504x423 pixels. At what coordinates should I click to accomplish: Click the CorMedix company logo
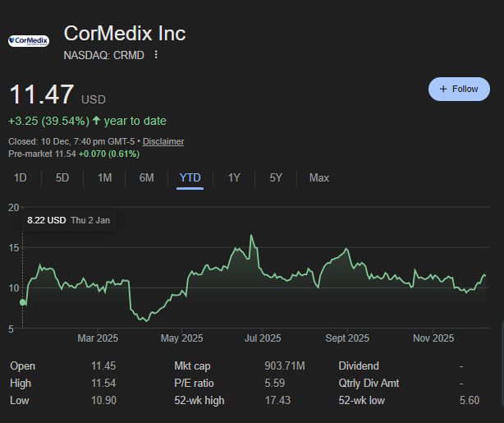(x=29, y=41)
